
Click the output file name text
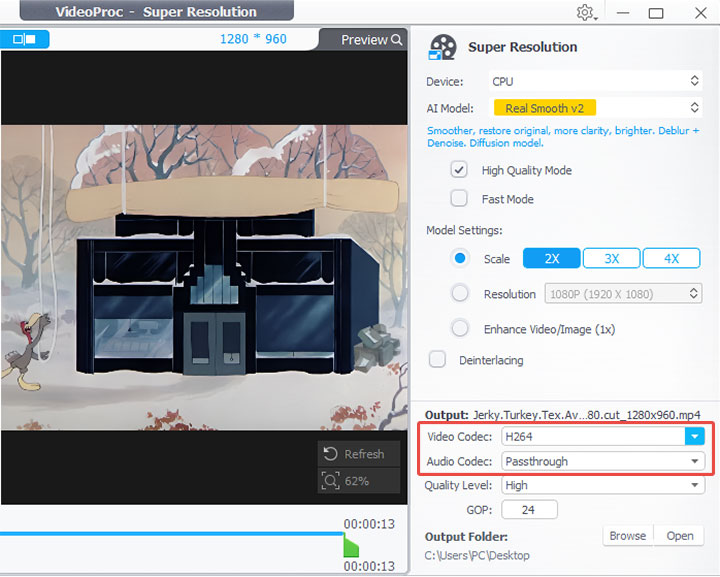point(586,415)
